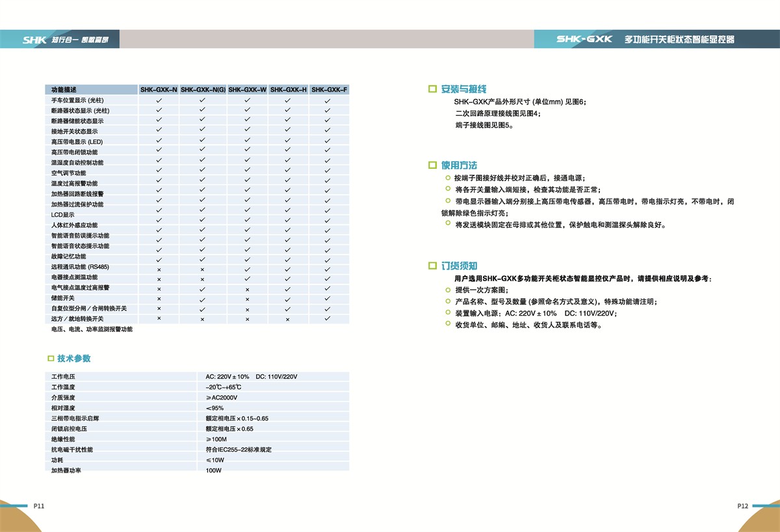Click the 故障记忆功能 row label
Screen dimensions: 780x532
(68, 257)
